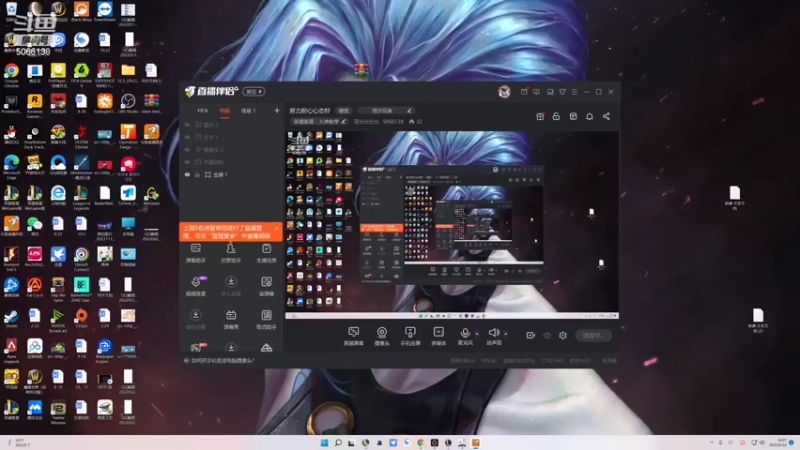Open the weather widget on the taskbar
The image size is (800, 450).
[20, 443]
